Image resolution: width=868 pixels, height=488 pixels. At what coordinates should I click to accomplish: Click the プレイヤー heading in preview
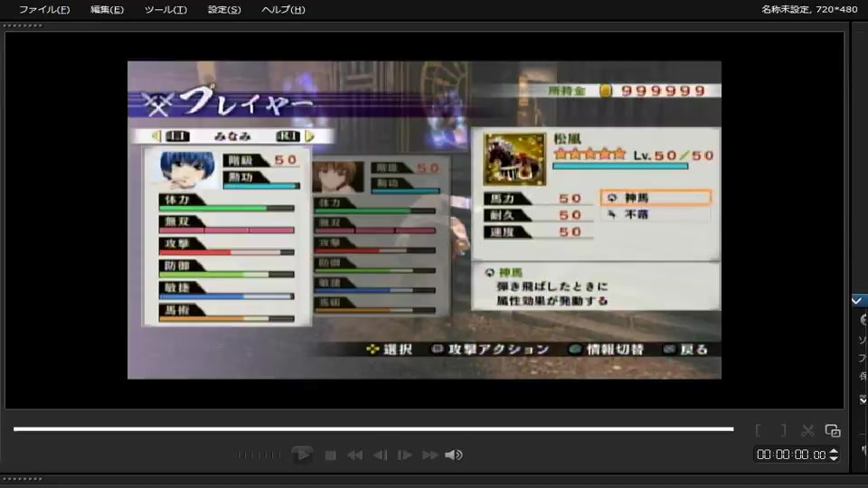coord(245,101)
